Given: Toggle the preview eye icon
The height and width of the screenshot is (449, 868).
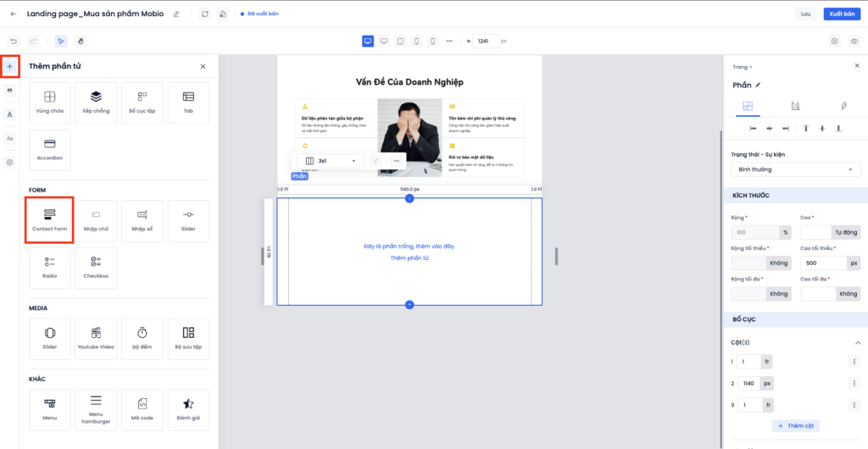Looking at the screenshot, I should tap(854, 41).
